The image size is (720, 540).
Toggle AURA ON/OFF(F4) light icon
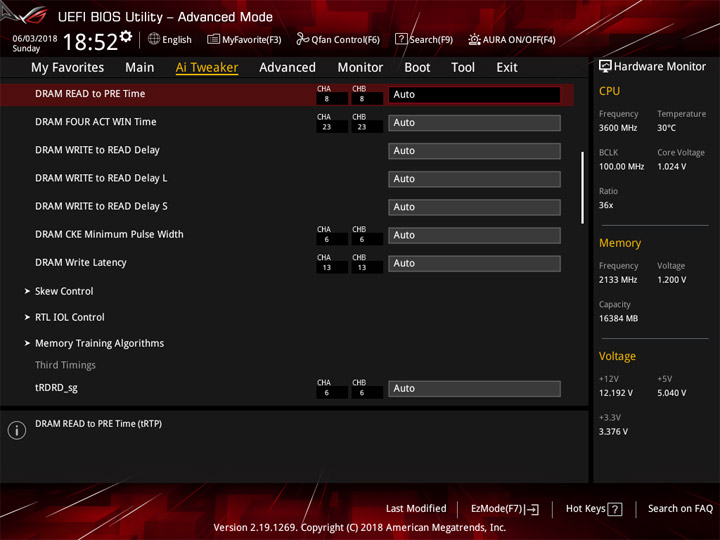(474, 39)
